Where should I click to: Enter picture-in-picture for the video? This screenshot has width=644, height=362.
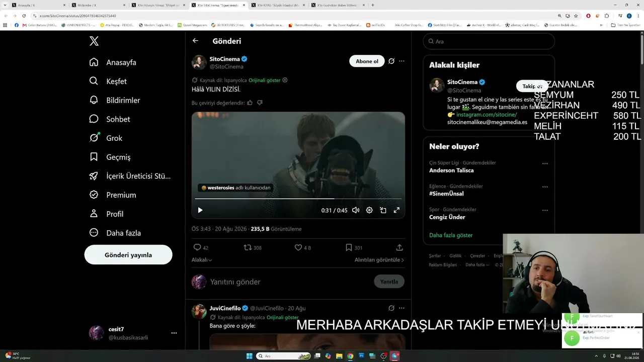tap(383, 210)
